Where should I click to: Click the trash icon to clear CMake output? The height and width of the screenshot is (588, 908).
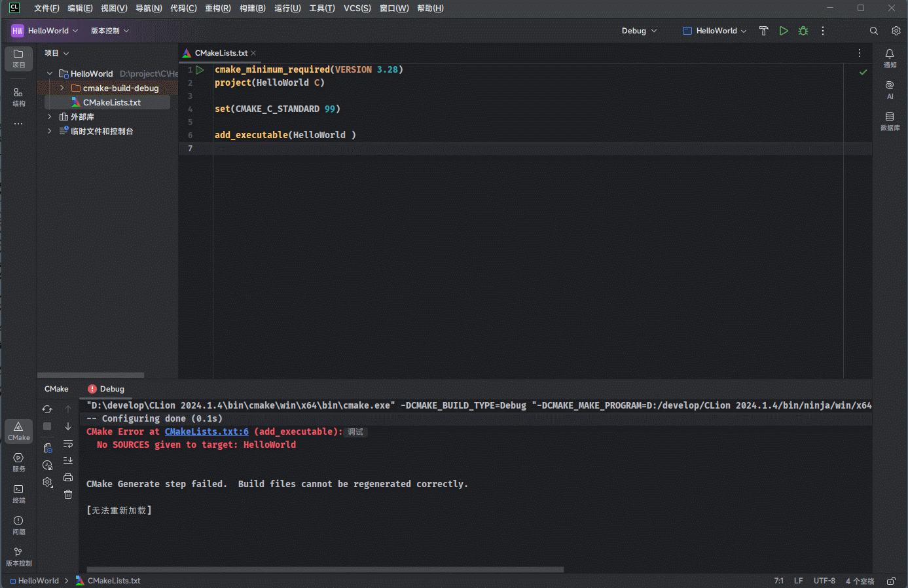click(68, 494)
